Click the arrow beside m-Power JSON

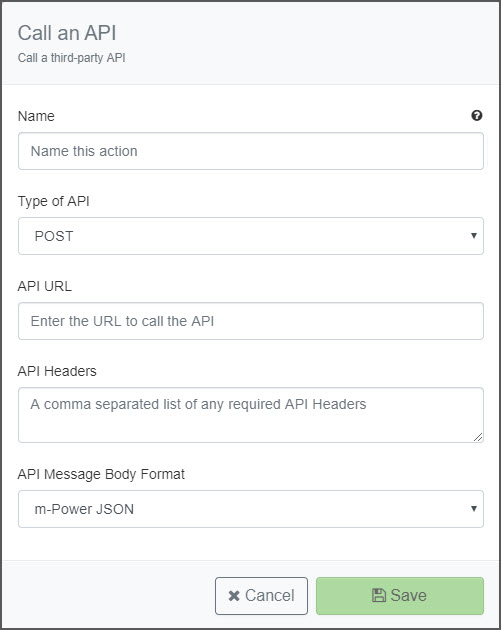point(474,509)
